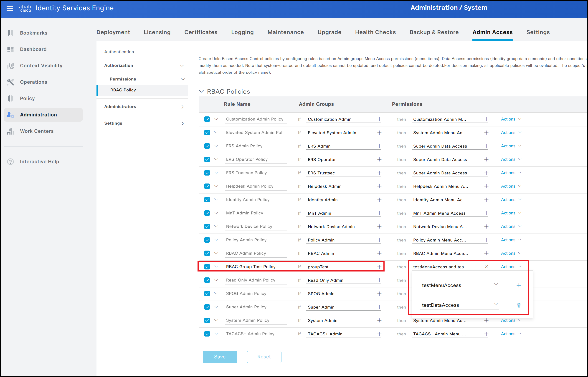
Task: Delete testDataAccess permission with trash icon
Action: click(519, 305)
